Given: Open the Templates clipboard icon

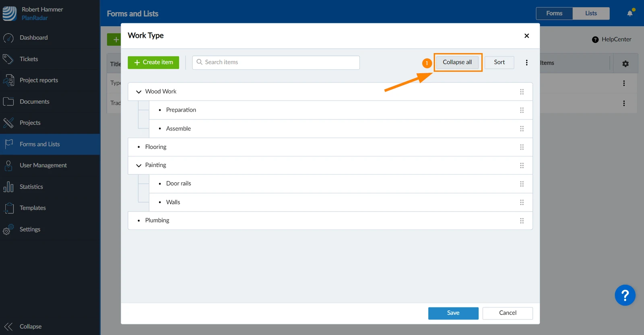Looking at the screenshot, I should click(x=8, y=208).
